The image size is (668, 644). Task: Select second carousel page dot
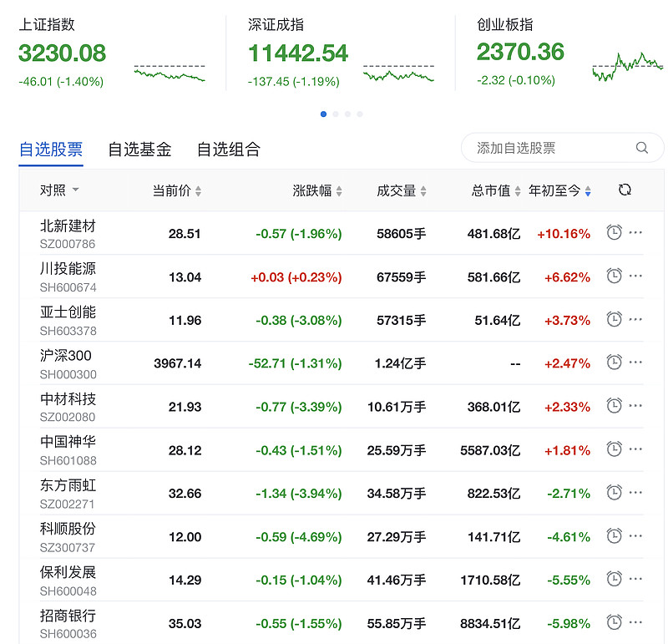click(x=336, y=114)
